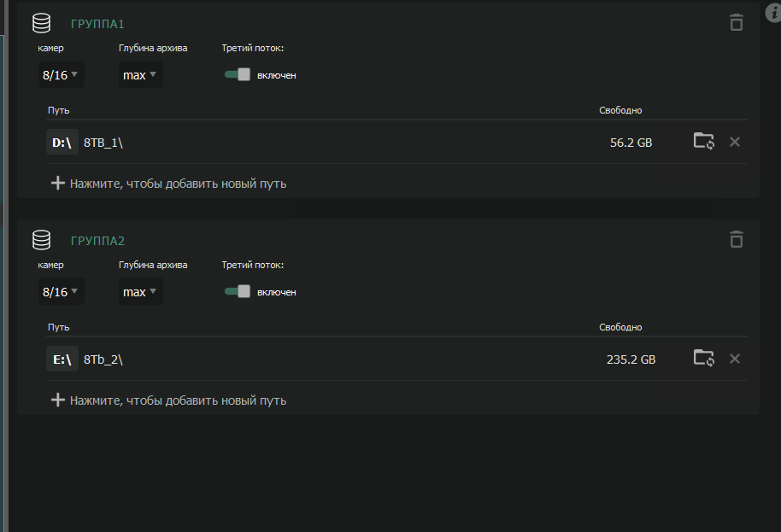Remove the D:\ 8TB_1\ path with X
Viewport: 781px width, 532px height.
point(734,142)
